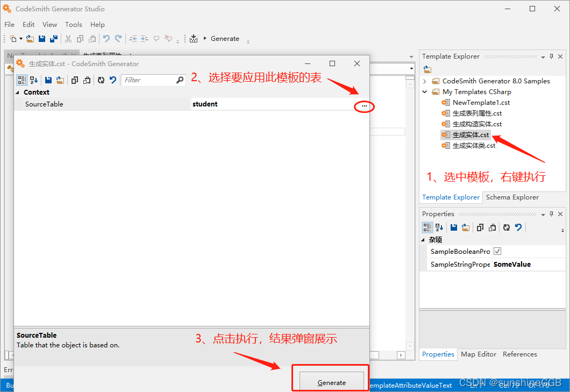The width and height of the screenshot is (570, 392).
Task: Click Open file icon in Studio toolbar
Action: [30, 39]
